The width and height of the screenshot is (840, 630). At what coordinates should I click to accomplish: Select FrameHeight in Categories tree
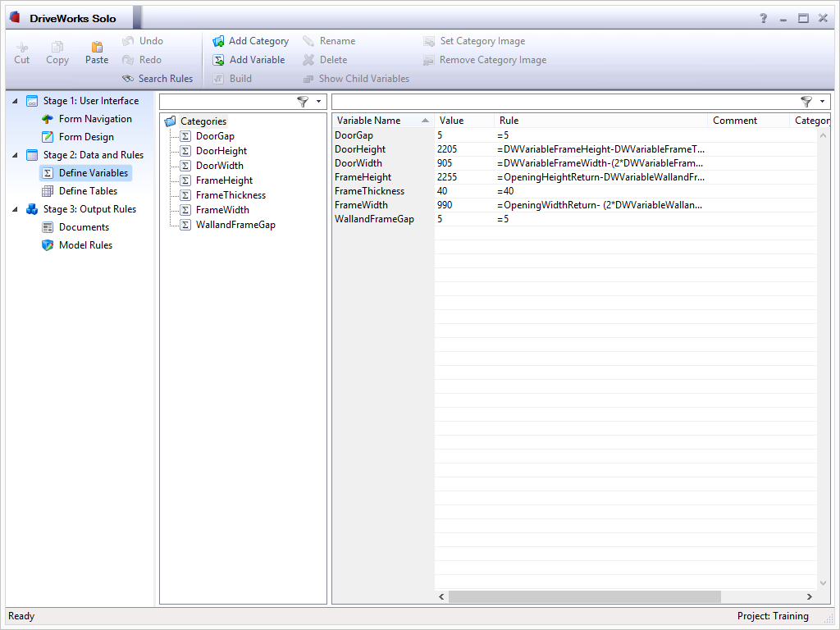tap(224, 180)
